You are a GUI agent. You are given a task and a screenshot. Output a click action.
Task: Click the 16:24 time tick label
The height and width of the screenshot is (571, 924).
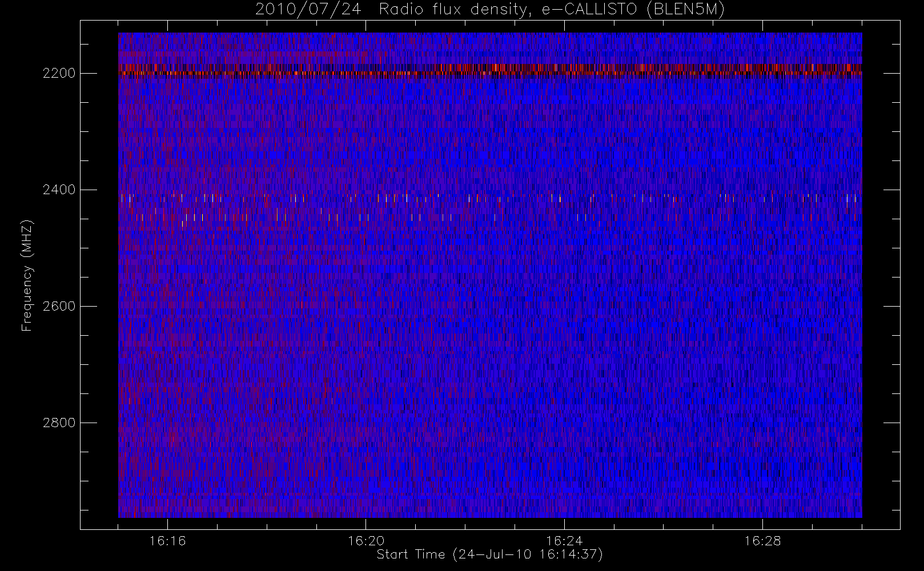(564, 541)
